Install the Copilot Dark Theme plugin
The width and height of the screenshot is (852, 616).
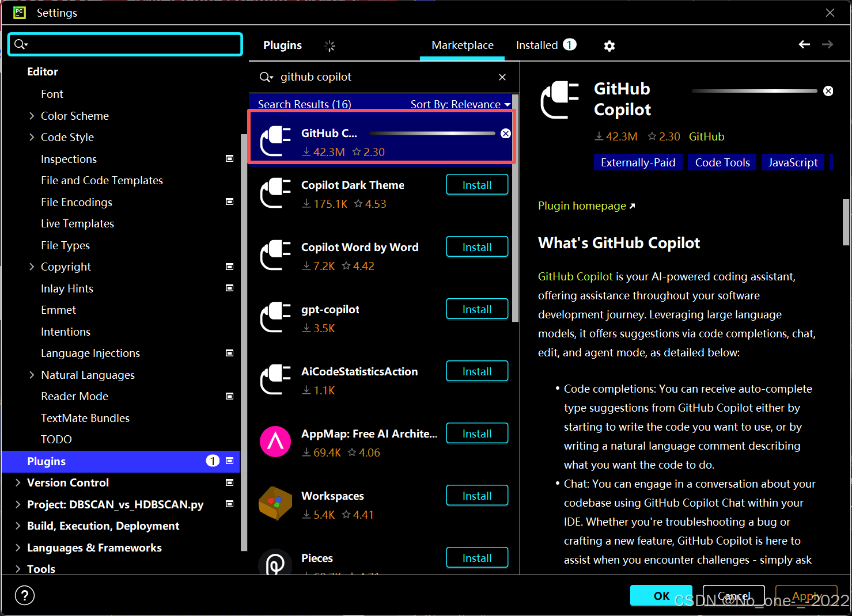click(x=477, y=185)
